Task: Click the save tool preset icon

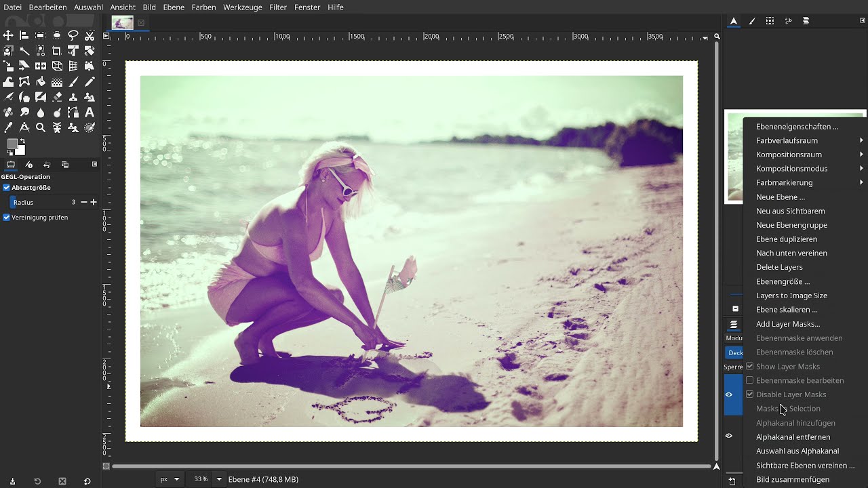Action: coord(12,481)
